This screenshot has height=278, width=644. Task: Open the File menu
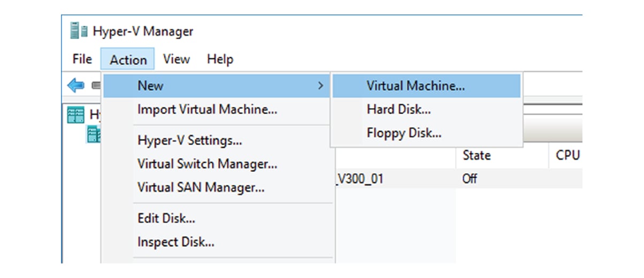(x=82, y=59)
